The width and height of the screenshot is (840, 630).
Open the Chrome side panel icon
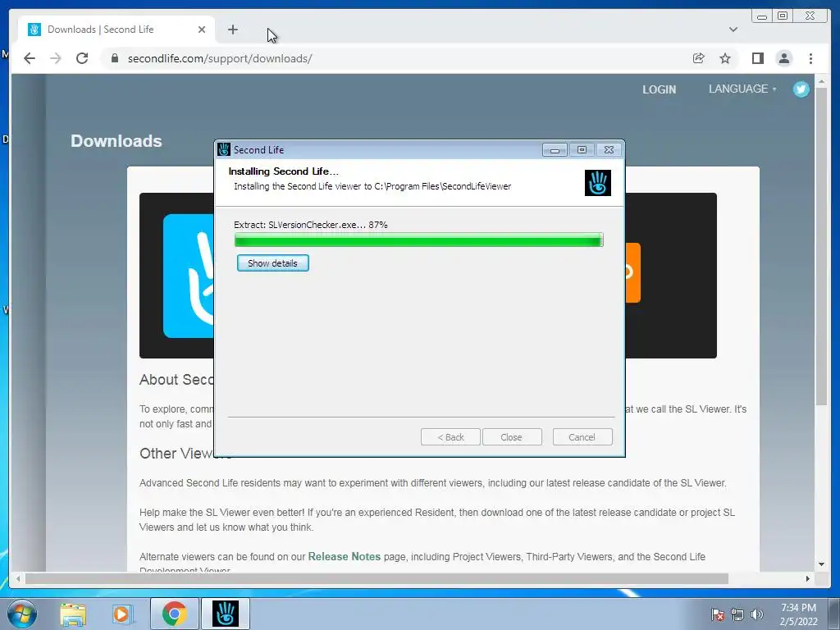(x=757, y=58)
